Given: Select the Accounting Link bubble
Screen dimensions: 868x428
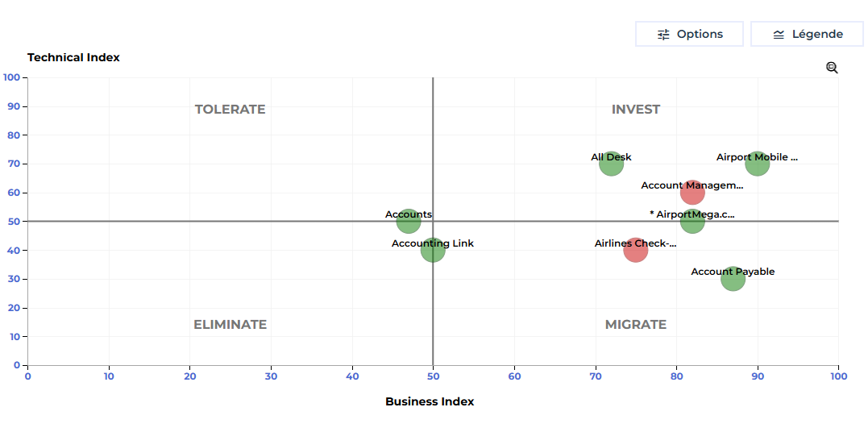Looking at the screenshot, I should [x=433, y=251].
